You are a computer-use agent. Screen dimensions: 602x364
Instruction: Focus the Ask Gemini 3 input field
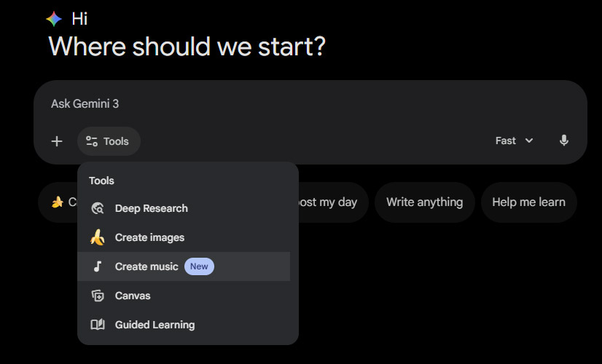coord(292,104)
